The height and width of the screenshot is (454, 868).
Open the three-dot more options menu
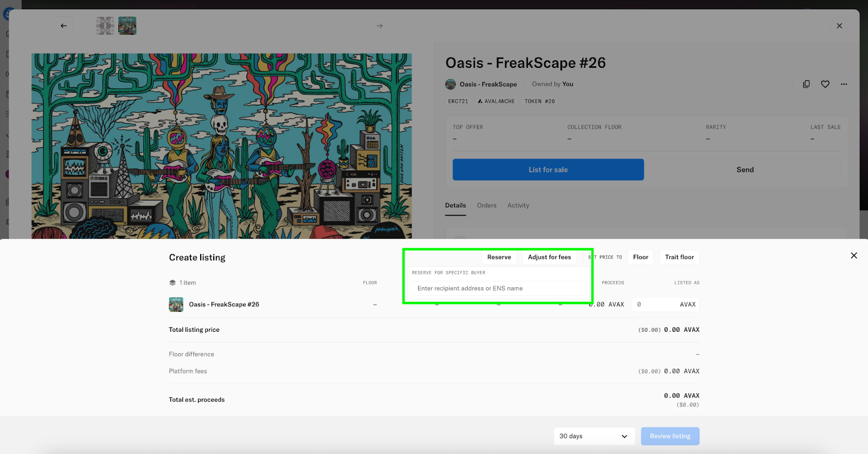[x=844, y=84]
